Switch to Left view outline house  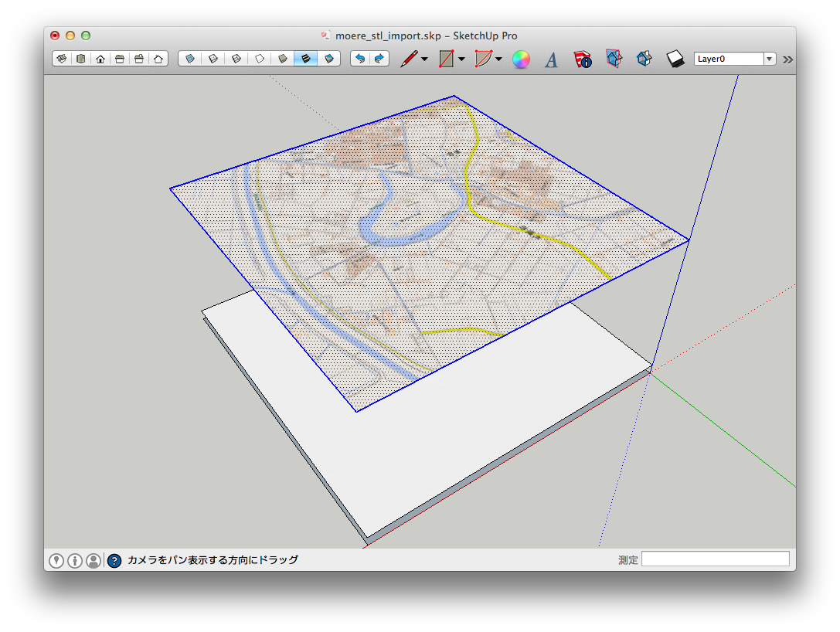tap(158, 59)
